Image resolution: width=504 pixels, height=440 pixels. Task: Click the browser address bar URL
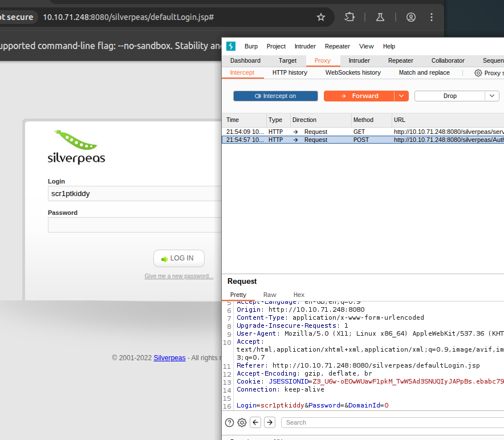coord(128,17)
